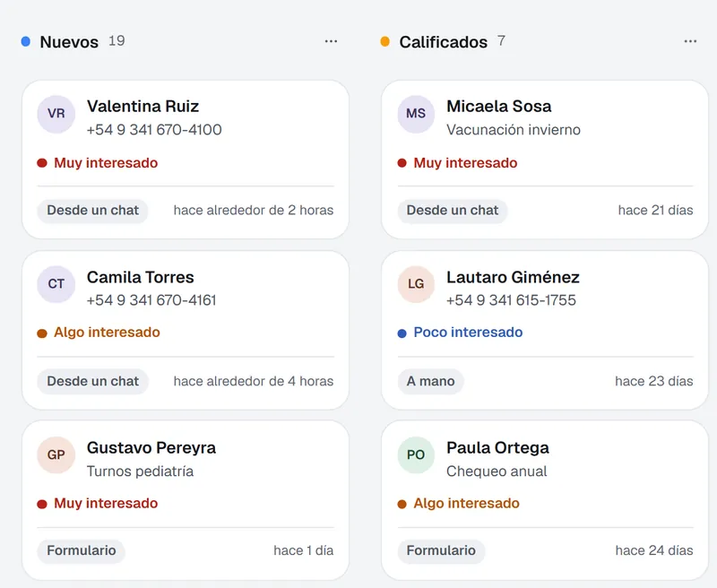This screenshot has width=717, height=588.
Task: Click the Nuevos column title
Action: [x=69, y=42]
